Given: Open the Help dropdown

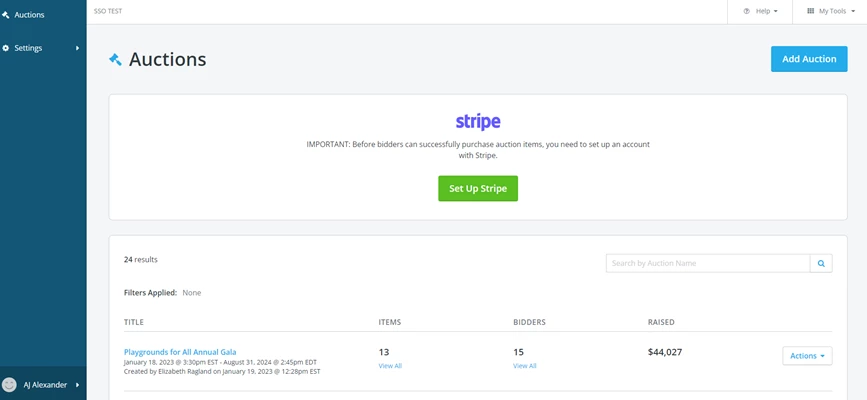Looking at the screenshot, I should tap(760, 11).
